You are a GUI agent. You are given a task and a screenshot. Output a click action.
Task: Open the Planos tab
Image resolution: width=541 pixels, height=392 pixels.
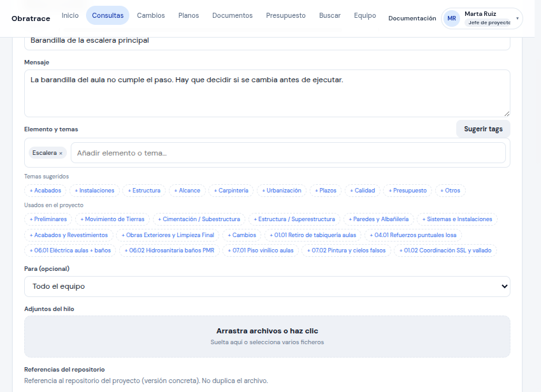(x=189, y=15)
